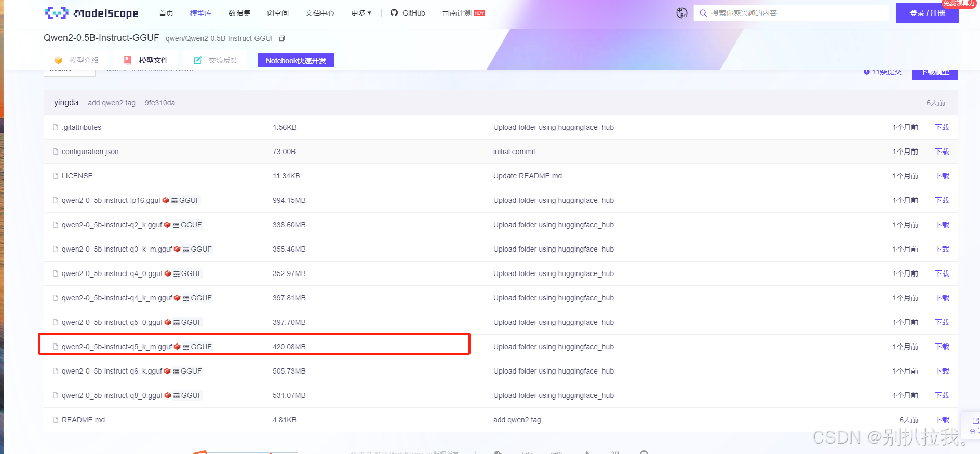Copy the model ID with the copy icon
The height and width of the screenshot is (454, 980).
click(x=282, y=38)
